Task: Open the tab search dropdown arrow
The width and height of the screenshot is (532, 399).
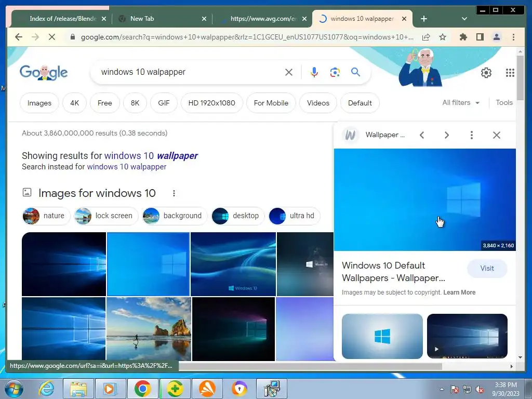Action: [464, 19]
